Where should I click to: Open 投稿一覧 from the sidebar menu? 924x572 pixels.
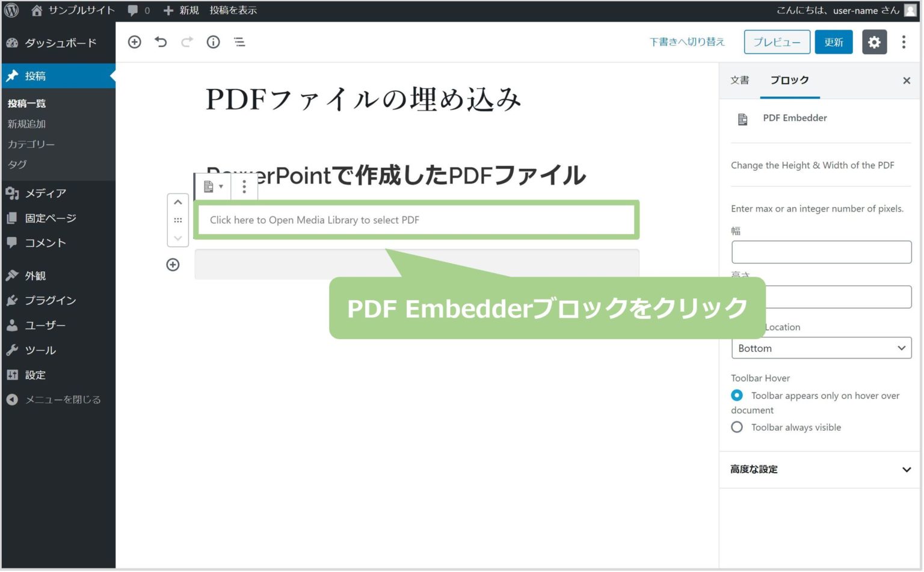tap(26, 103)
